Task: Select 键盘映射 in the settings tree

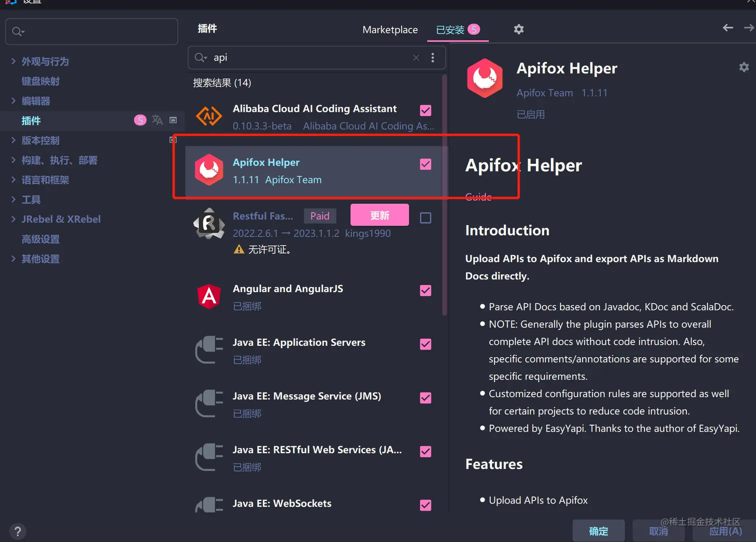Action: point(40,81)
